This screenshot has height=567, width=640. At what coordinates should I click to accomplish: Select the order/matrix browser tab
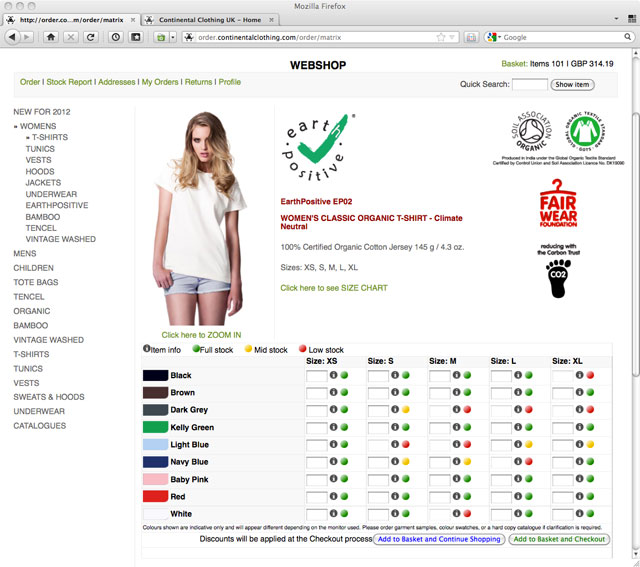coord(71,20)
